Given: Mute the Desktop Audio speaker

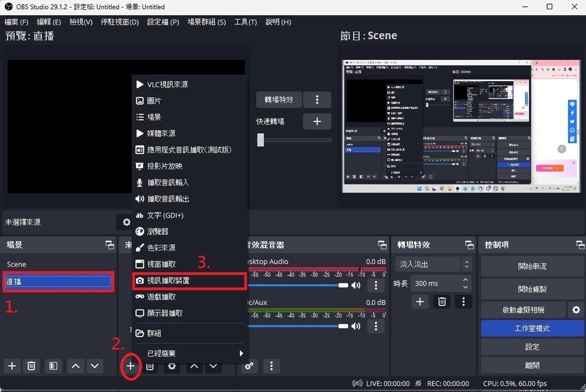Looking at the screenshot, I should click(x=356, y=285).
